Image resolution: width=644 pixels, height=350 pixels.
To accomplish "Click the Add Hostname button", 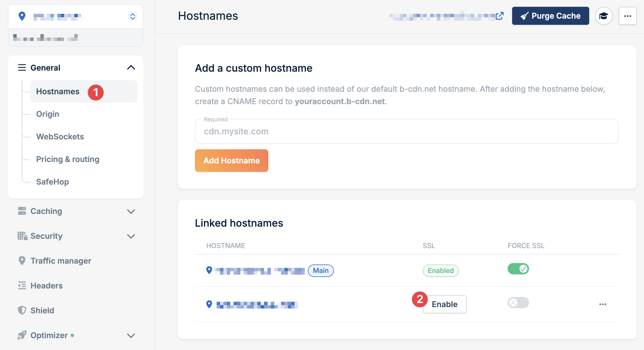I will coord(231,161).
